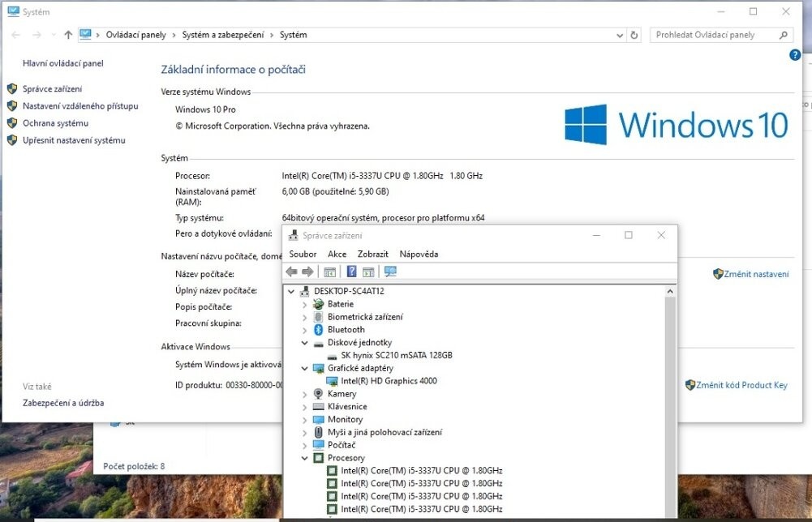The width and height of the screenshot is (812, 522).
Task: Expand the Bluetooth category
Action: point(304,330)
